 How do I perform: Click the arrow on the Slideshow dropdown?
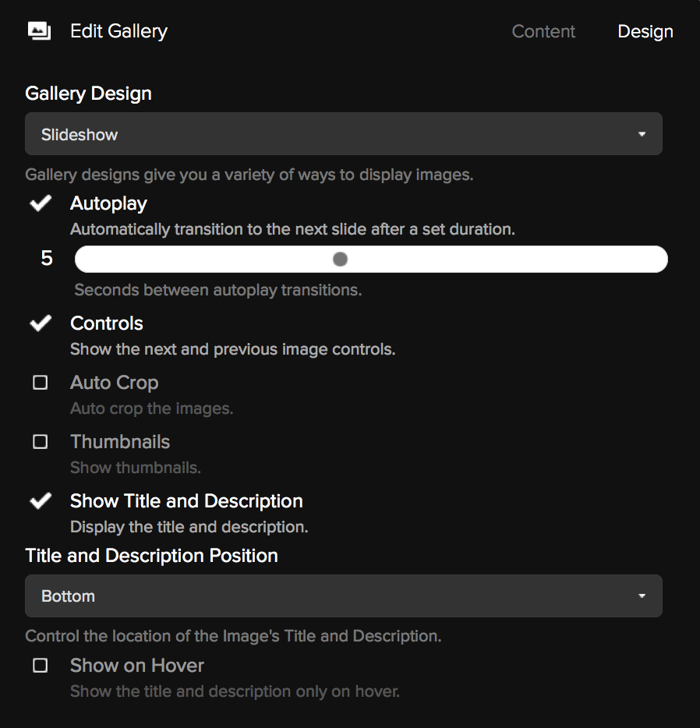coord(642,134)
